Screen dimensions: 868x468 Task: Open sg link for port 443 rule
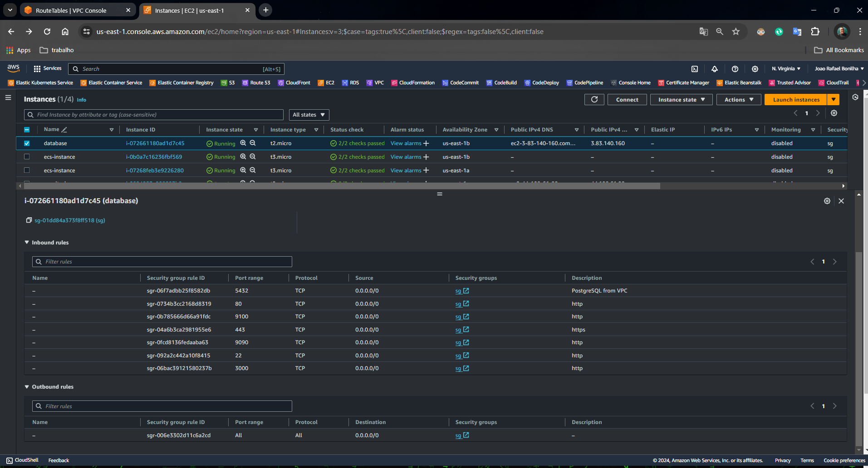tap(462, 330)
